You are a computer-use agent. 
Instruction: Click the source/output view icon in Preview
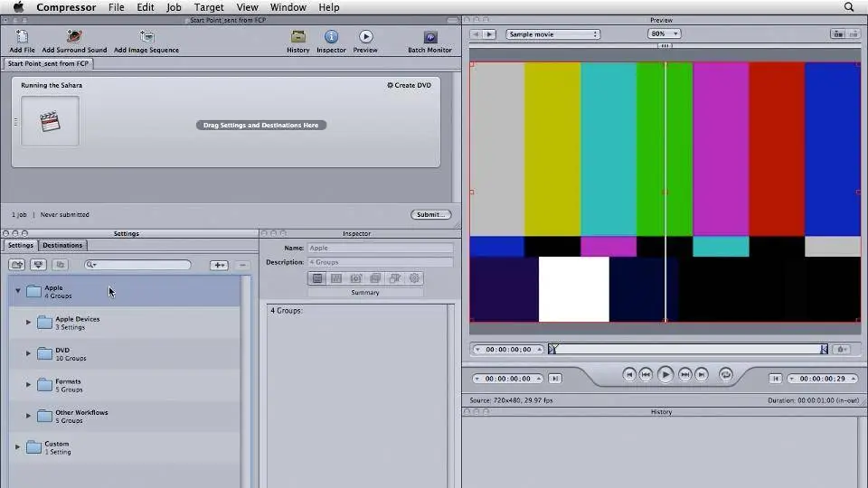[x=838, y=34]
